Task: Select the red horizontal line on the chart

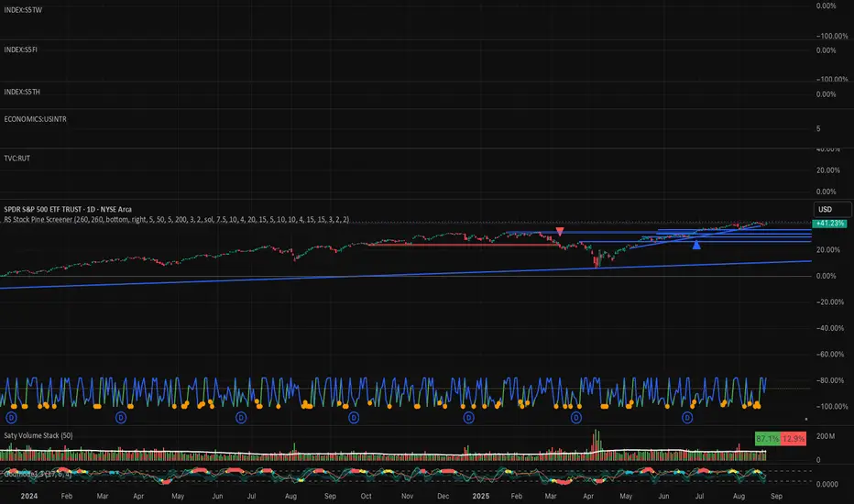Action: tap(463, 246)
